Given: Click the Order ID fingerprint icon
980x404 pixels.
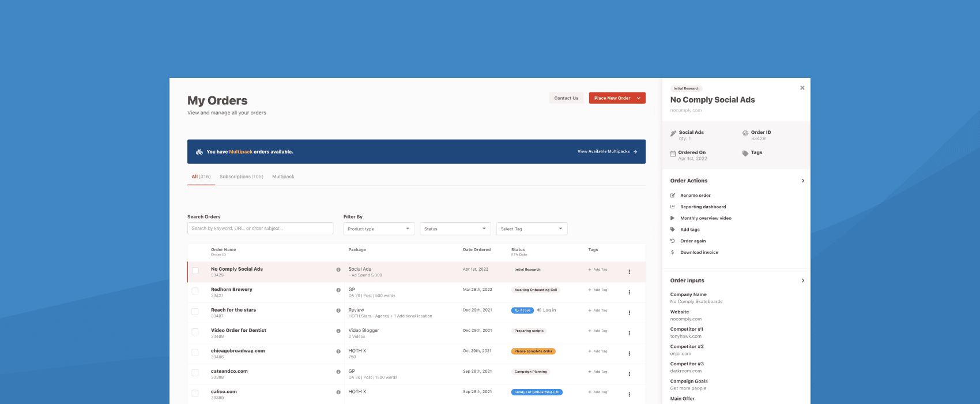Looking at the screenshot, I should pyautogui.click(x=745, y=133).
